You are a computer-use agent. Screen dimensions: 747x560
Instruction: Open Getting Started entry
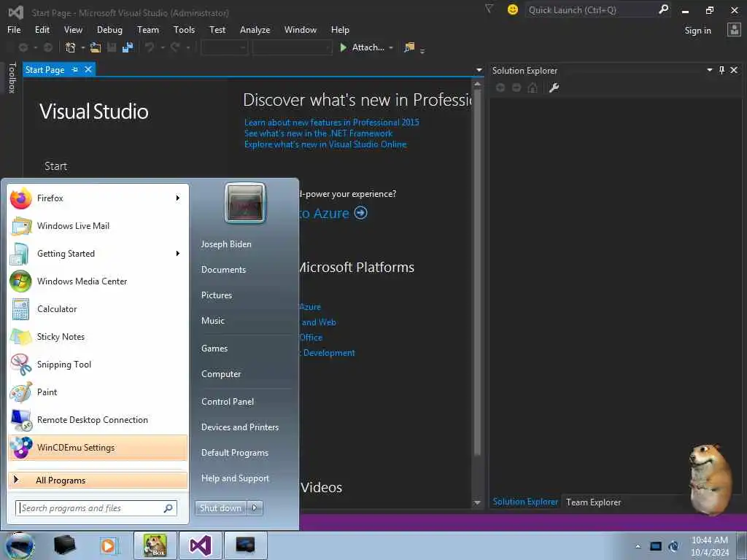[98, 253]
